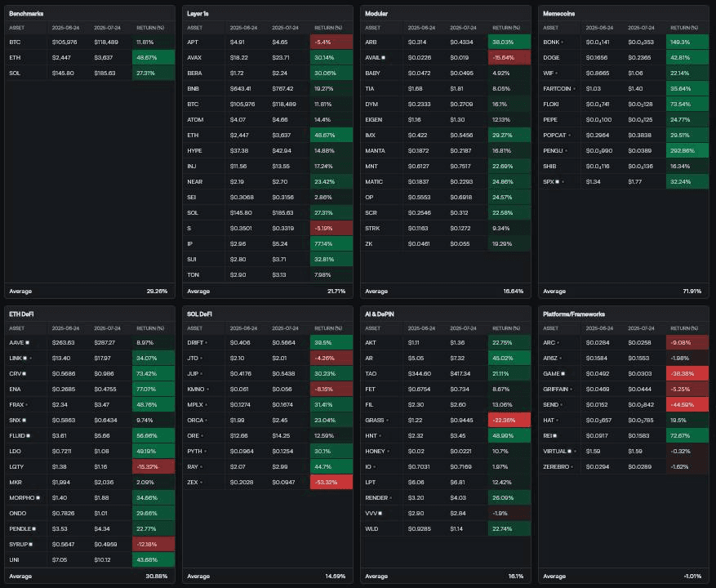Click the 2025-06-24 header in AI & DePIN
The height and width of the screenshot is (588, 716).
(x=421, y=328)
